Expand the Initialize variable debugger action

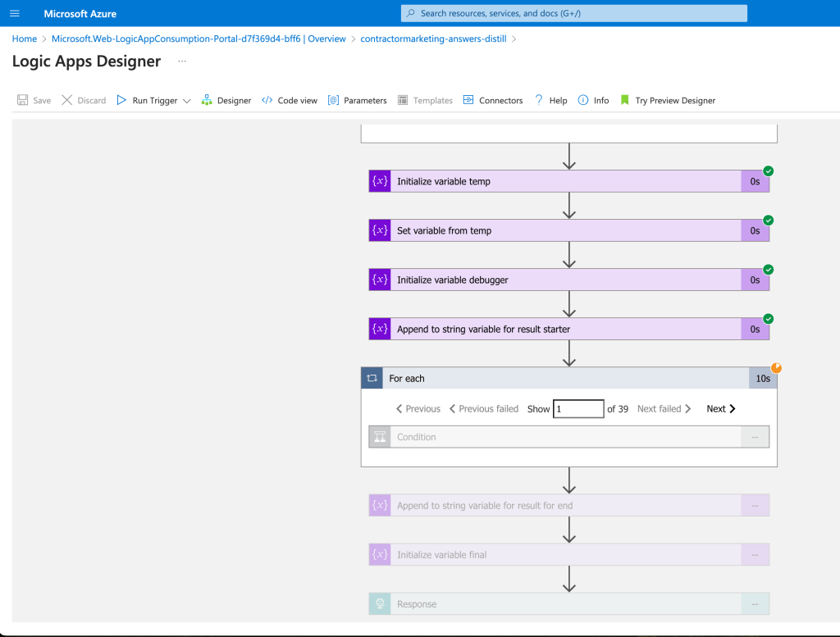[569, 280]
